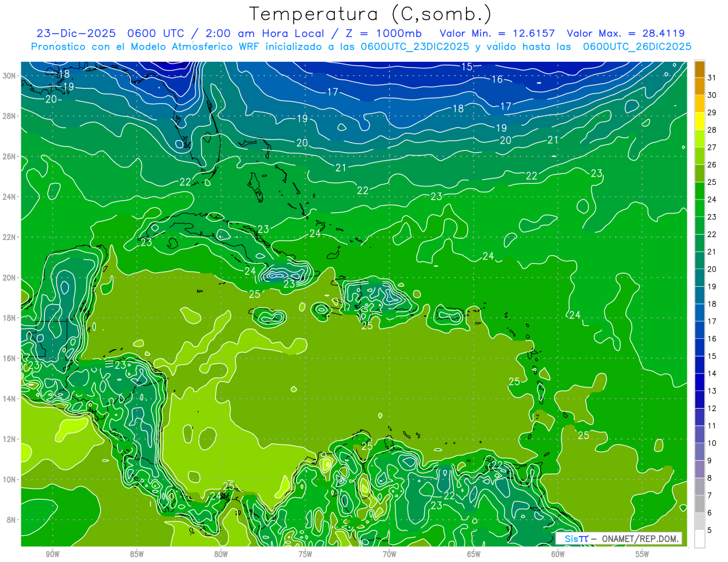Screen dimensions: 728x562
Task: Click the 12N latitude axis label
Action: [x=10, y=439]
